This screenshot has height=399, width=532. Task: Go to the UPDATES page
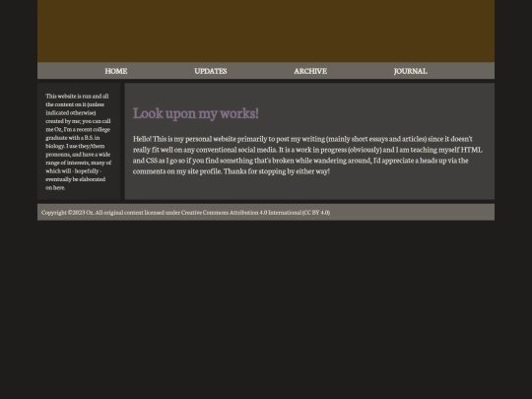tap(211, 71)
